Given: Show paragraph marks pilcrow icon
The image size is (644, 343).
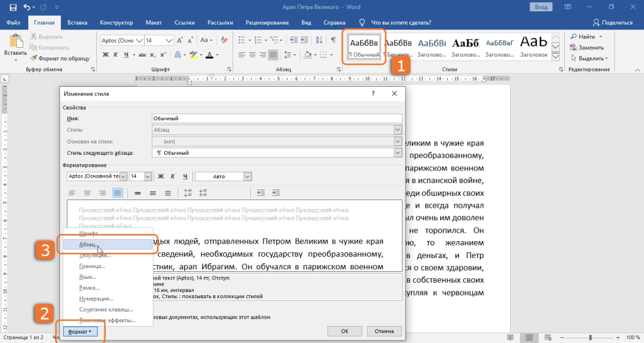Looking at the screenshot, I should click(333, 40).
